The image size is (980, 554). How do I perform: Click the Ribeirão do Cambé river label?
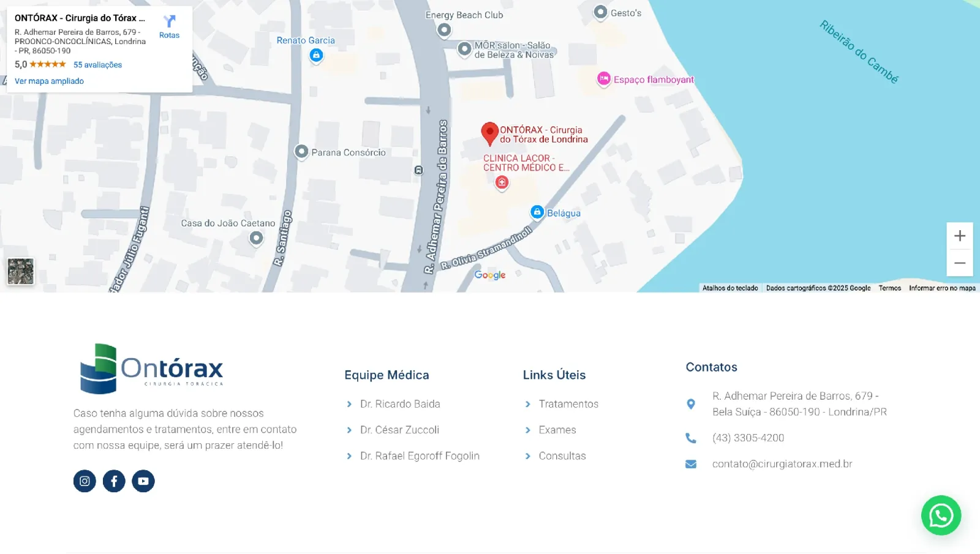click(859, 52)
